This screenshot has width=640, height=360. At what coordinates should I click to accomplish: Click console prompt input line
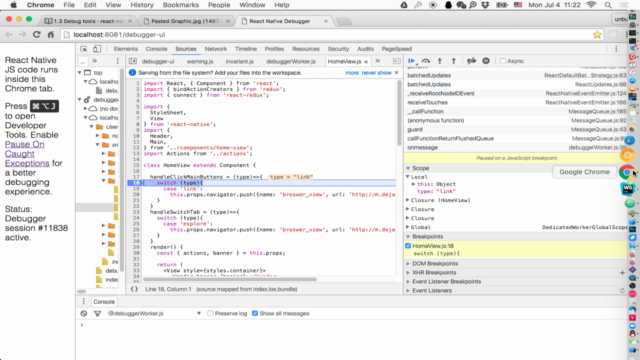click(x=351, y=325)
